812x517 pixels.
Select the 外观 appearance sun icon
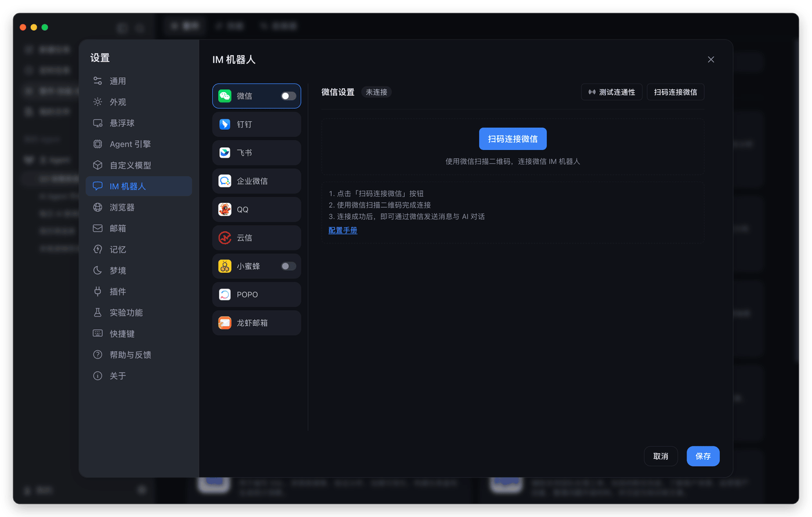pyautogui.click(x=97, y=102)
